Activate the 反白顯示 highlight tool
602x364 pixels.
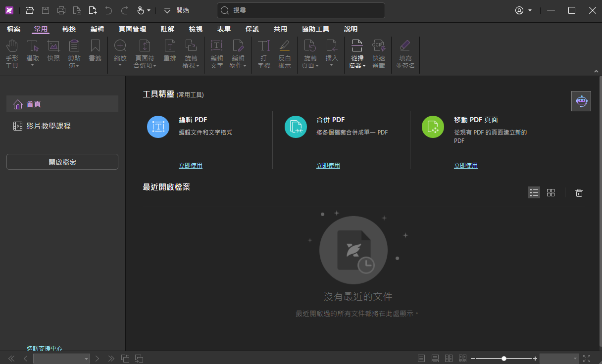284,54
